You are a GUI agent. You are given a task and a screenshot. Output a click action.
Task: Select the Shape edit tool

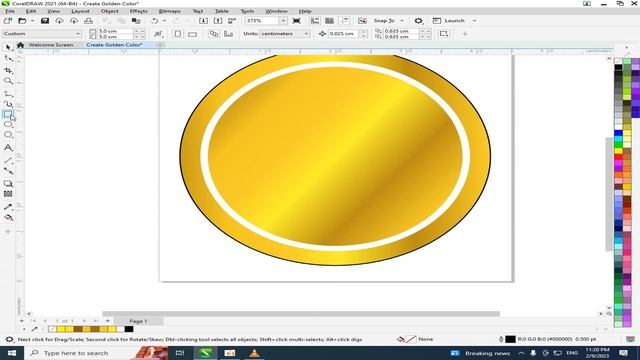coord(8,59)
